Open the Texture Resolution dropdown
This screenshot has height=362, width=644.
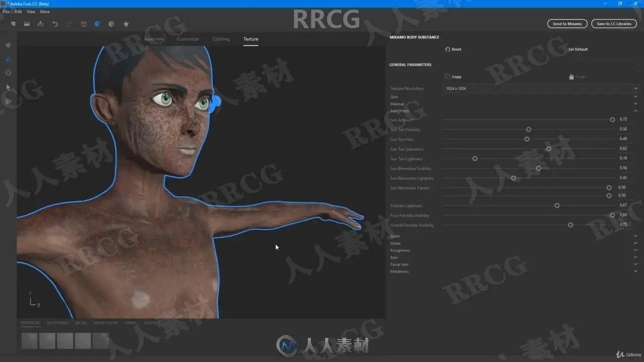coord(541,88)
